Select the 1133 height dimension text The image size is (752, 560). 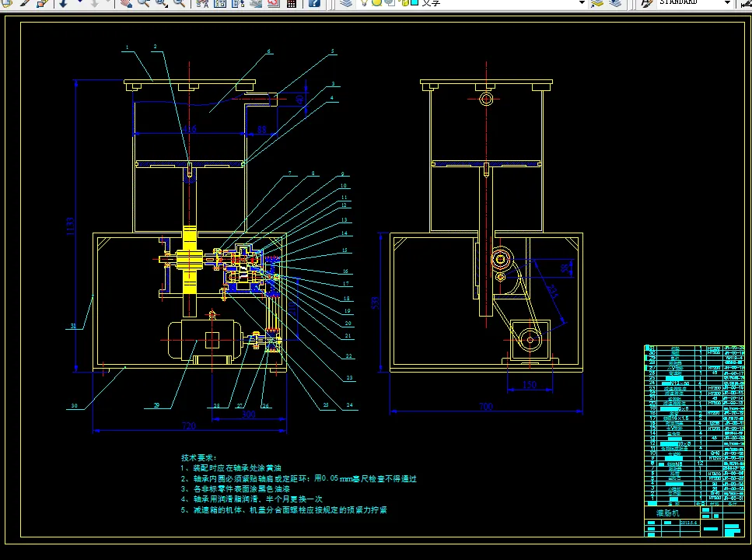pyautogui.click(x=71, y=226)
